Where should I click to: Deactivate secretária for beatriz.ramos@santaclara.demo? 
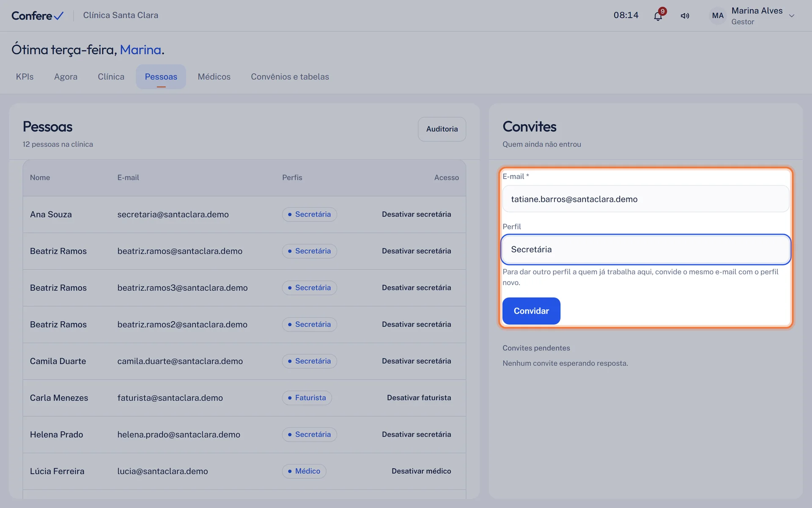(416, 251)
